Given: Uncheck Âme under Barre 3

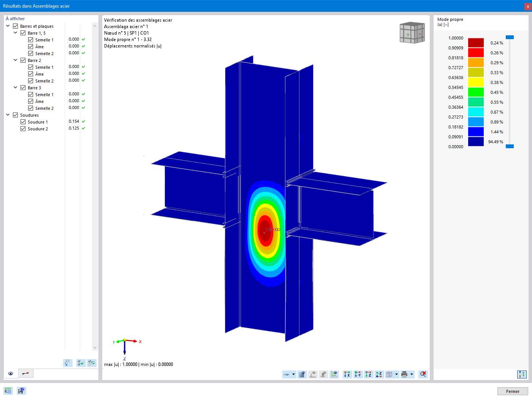Looking at the screenshot, I should pyautogui.click(x=31, y=101).
